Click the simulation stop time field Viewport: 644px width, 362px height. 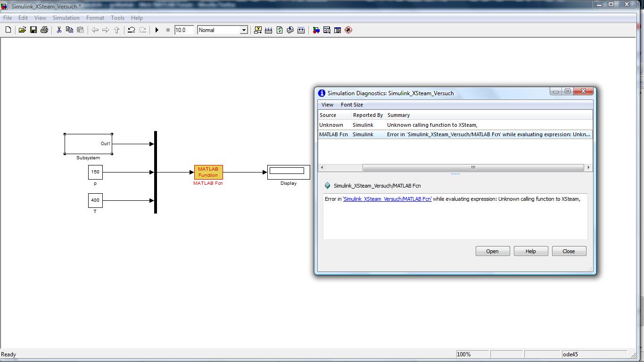183,30
